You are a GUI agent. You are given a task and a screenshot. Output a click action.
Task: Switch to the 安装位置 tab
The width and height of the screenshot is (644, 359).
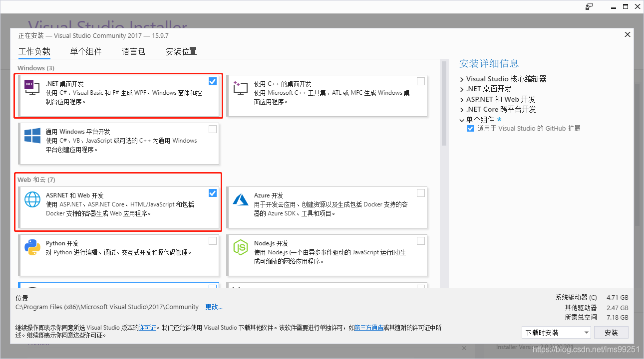pyautogui.click(x=181, y=51)
